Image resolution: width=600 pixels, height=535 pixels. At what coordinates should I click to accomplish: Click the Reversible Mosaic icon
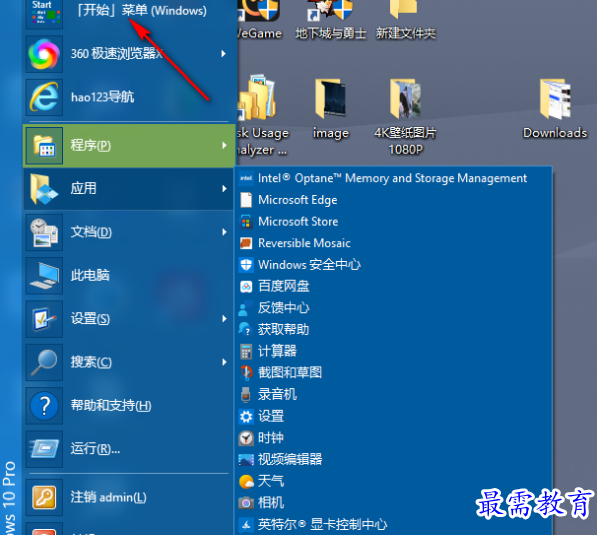point(246,243)
